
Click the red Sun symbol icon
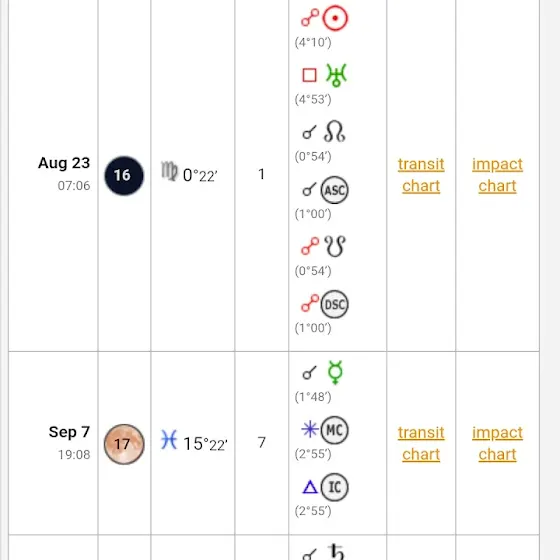pos(335,18)
